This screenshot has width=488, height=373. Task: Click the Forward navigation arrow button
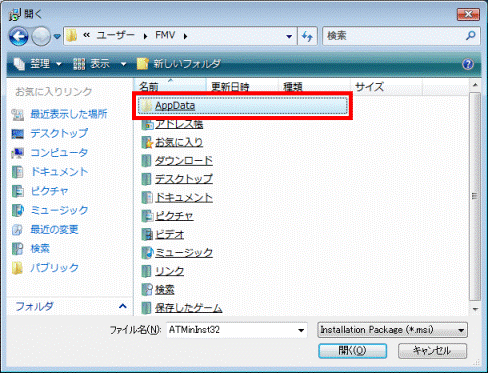(x=41, y=36)
